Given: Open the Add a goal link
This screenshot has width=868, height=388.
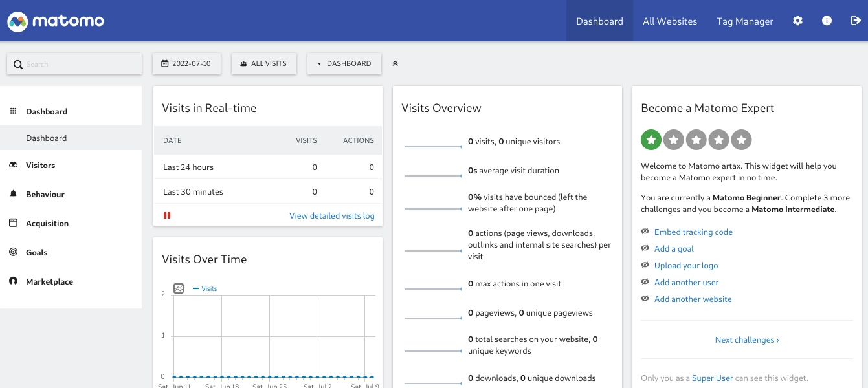Looking at the screenshot, I should coord(674,248).
